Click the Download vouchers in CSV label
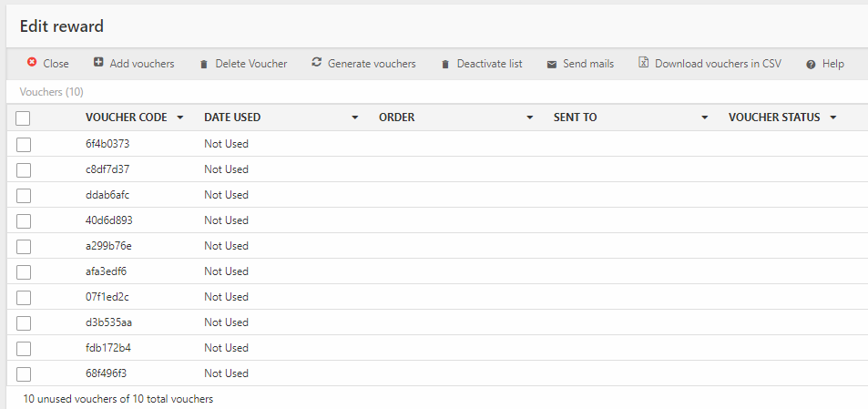Screen dimensions: 868x409 [718, 64]
